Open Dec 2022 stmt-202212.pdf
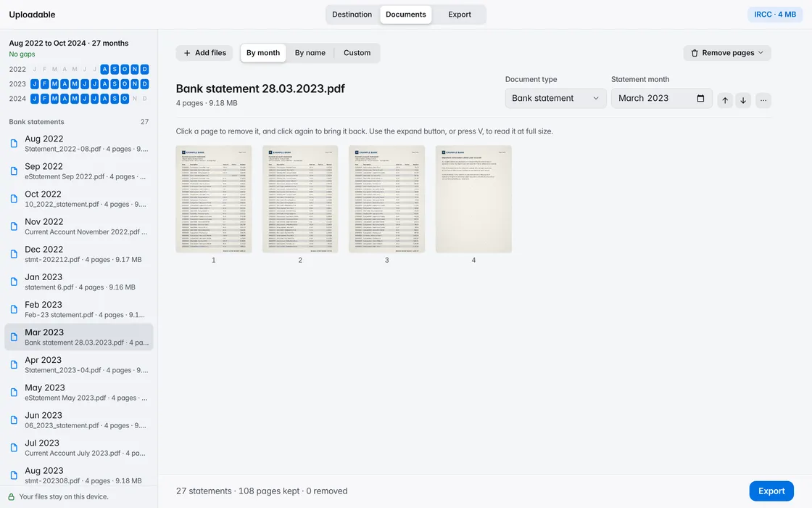The width and height of the screenshot is (812, 508). point(79,254)
